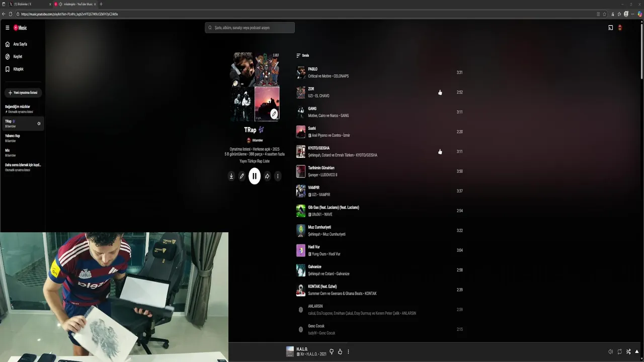Screen dimensions: 644x362
Task: Play the Tarihimin Günahları thumbnail
Action: click(301, 171)
